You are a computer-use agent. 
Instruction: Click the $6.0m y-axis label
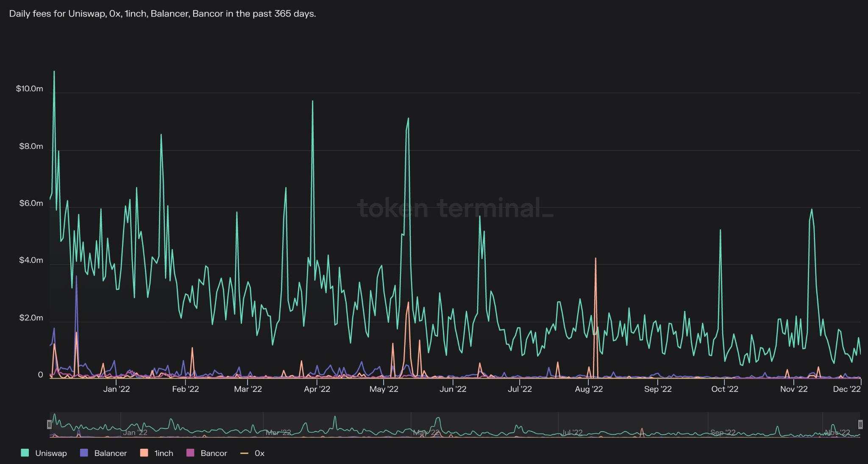point(31,204)
